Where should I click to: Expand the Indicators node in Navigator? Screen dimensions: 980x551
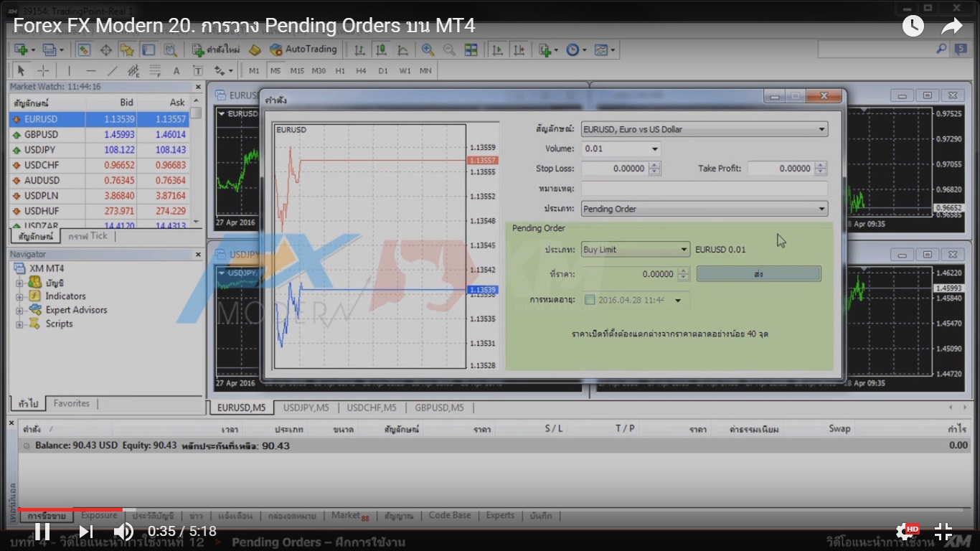pyautogui.click(x=19, y=296)
